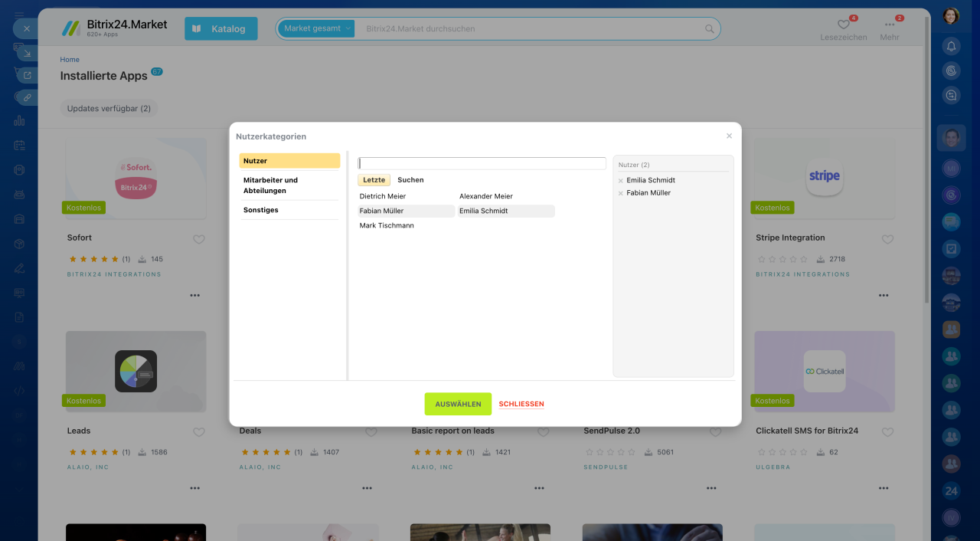Click the Bitrix24.Market search field

point(532,28)
